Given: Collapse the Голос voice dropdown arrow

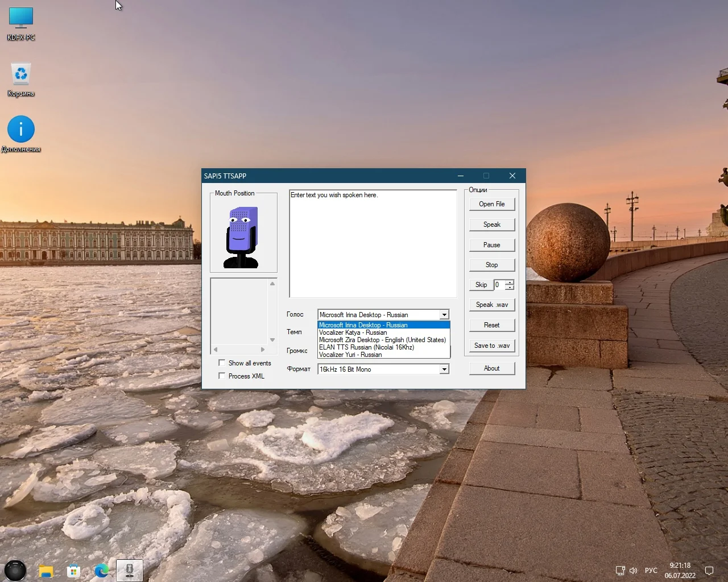Looking at the screenshot, I should 444,315.
